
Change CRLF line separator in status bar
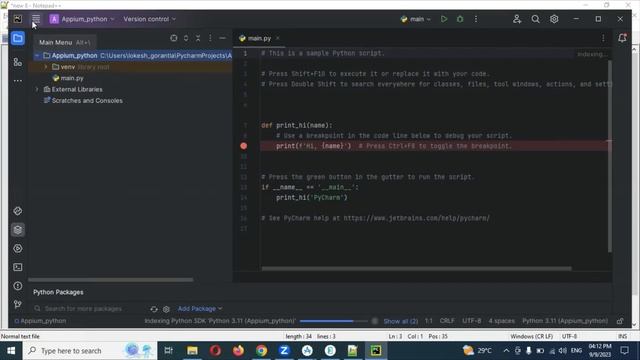[x=447, y=321]
